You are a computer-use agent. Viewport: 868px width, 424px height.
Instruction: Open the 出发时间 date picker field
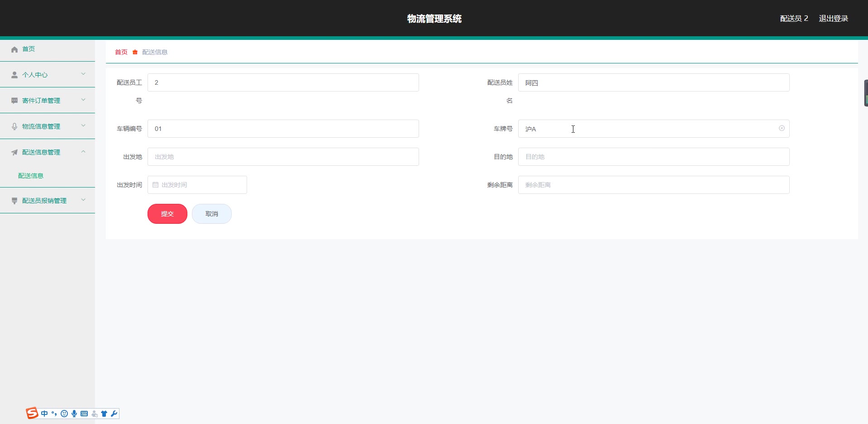[x=197, y=185]
